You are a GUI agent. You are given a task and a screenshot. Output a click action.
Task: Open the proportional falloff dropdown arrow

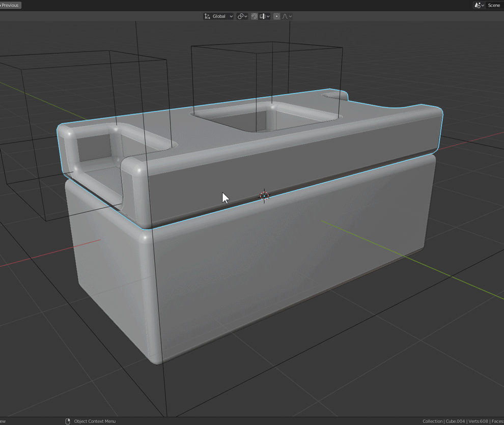point(291,16)
